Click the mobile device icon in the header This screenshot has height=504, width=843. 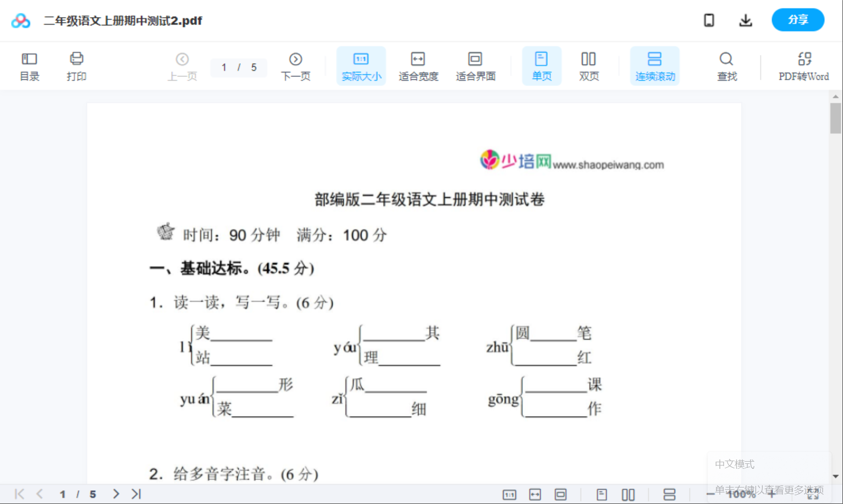tap(709, 20)
